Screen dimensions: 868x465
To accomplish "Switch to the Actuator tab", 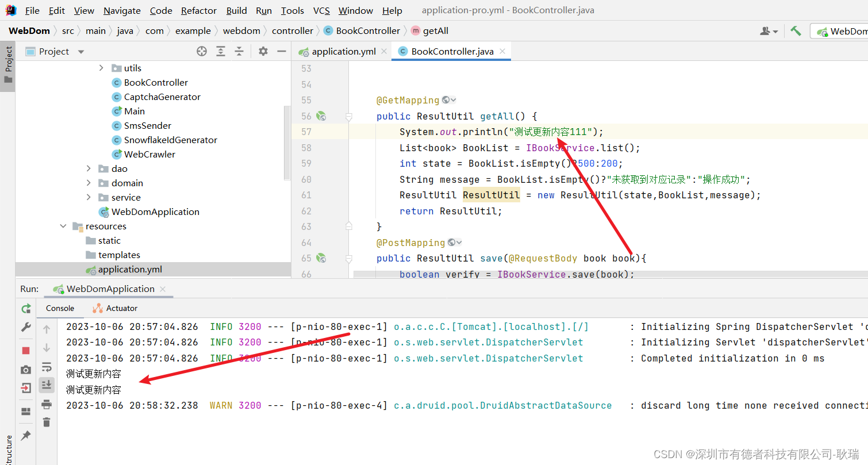I will coord(115,308).
